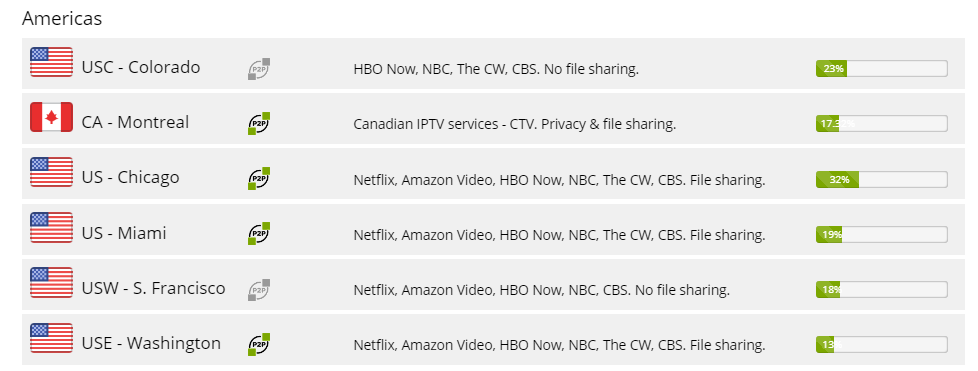Click the US flag beside US - Miami
Viewport: 978px width, 371px height.
click(51, 228)
